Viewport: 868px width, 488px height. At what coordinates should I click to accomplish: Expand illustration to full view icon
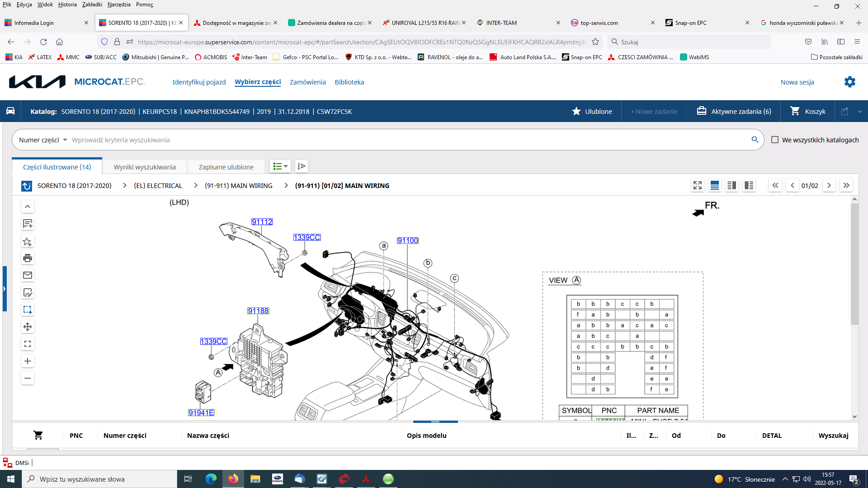pos(698,185)
